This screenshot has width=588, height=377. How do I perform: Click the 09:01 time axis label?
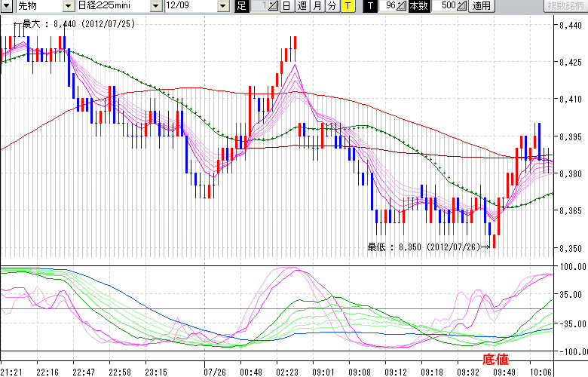tap(323, 372)
